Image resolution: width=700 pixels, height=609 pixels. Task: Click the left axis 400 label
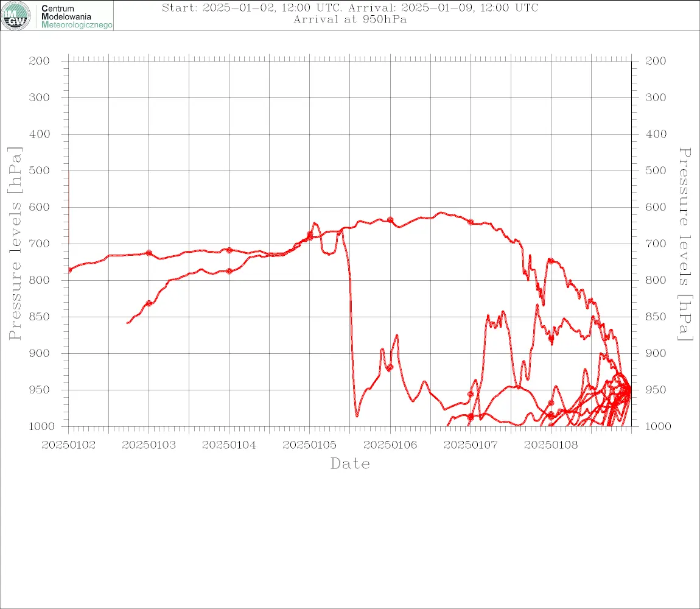click(x=40, y=134)
